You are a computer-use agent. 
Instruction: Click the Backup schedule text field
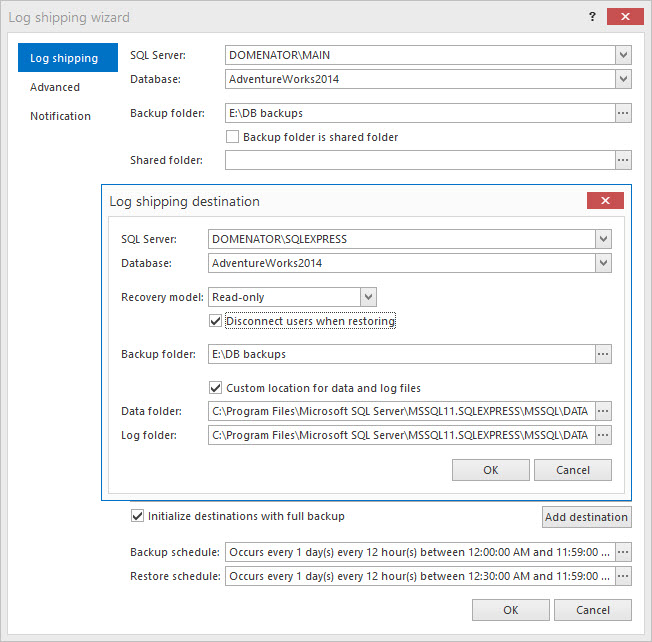[420, 552]
